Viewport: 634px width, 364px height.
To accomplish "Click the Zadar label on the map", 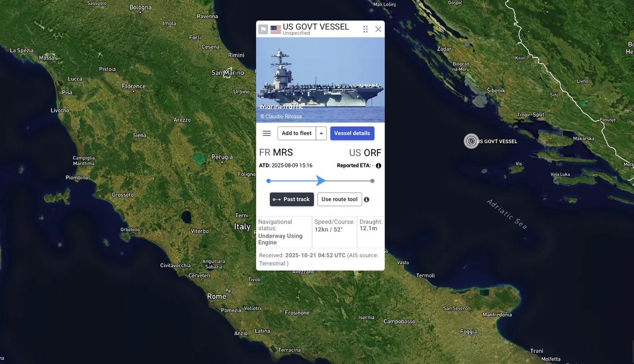I will coord(444,49).
